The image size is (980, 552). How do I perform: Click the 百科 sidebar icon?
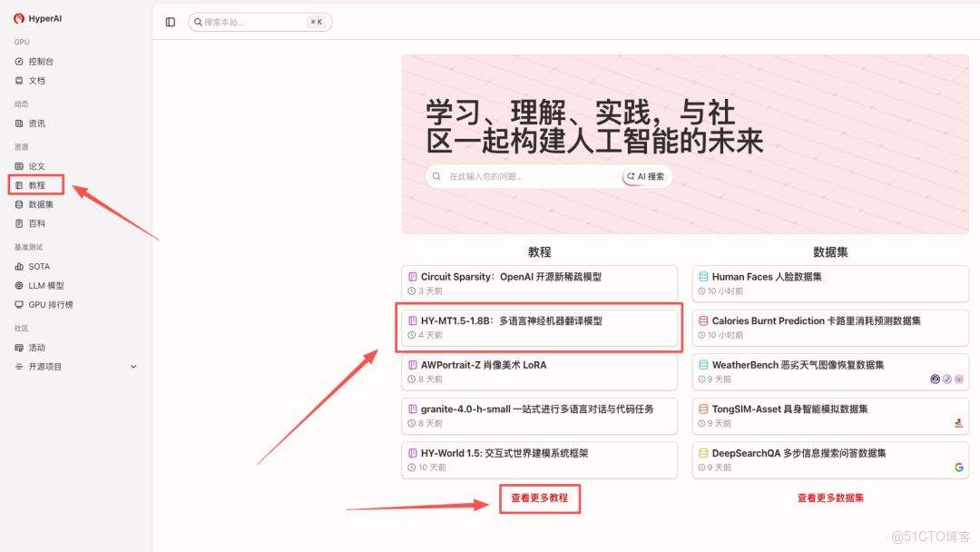(19, 223)
